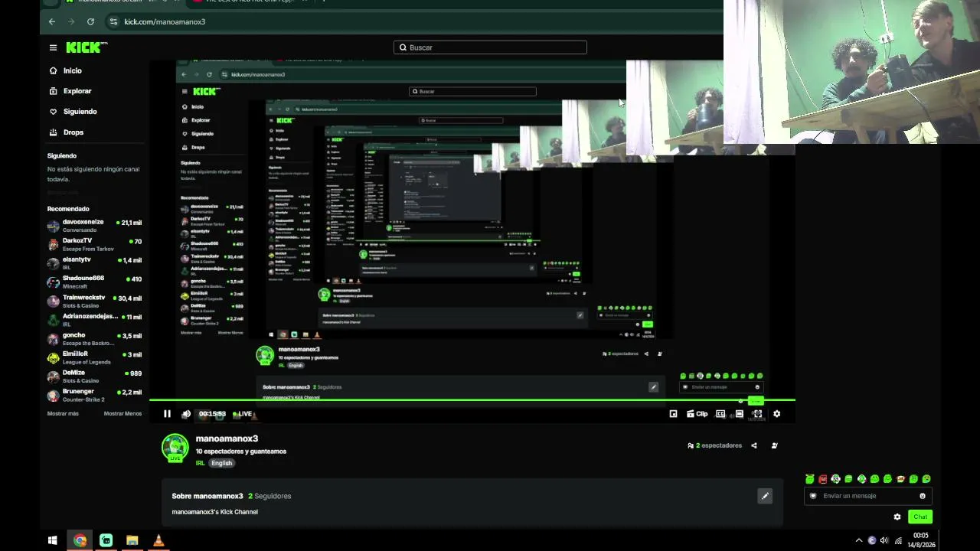This screenshot has height=551, width=980.
Task: Click manoamanox3 channel avatar
Action: (175, 448)
